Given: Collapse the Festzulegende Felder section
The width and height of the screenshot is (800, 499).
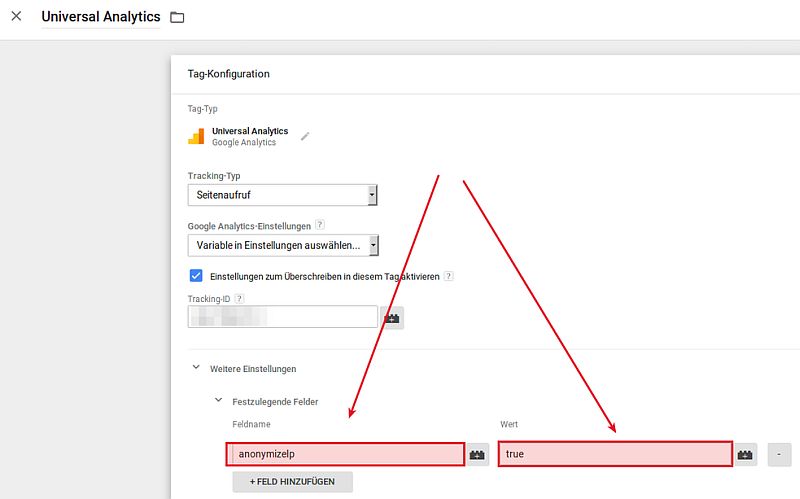Looking at the screenshot, I should 218,401.
